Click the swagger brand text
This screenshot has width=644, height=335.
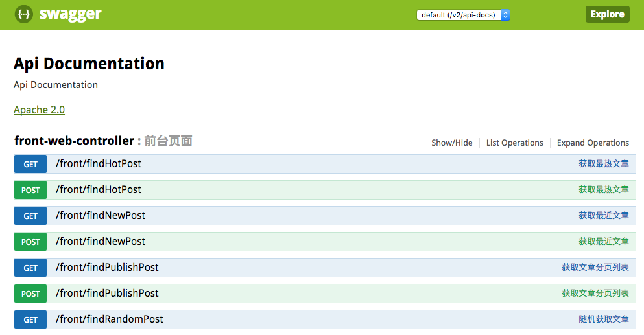coord(70,14)
